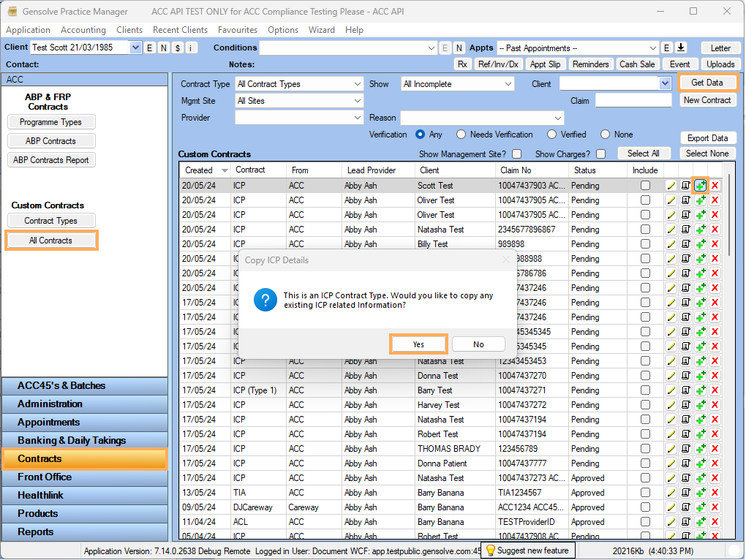
Task: Click the i info button beside client field
Action: (x=192, y=48)
